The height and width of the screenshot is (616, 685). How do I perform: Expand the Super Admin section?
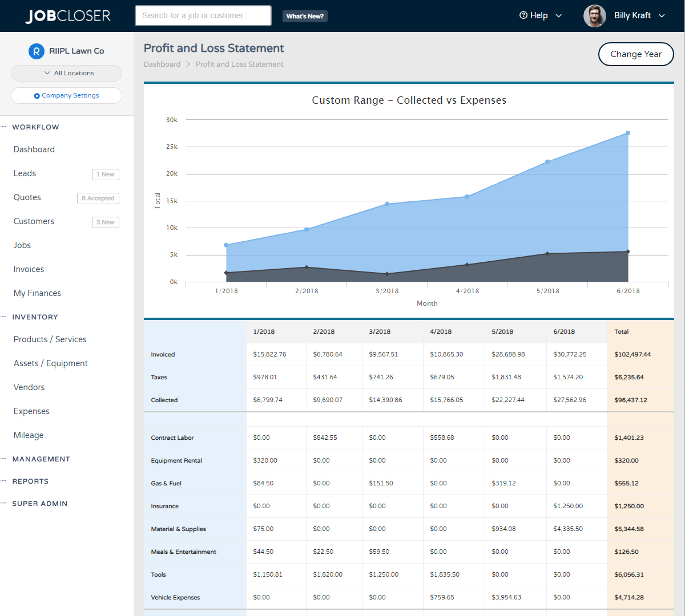pyautogui.click(x=40, y=504)
